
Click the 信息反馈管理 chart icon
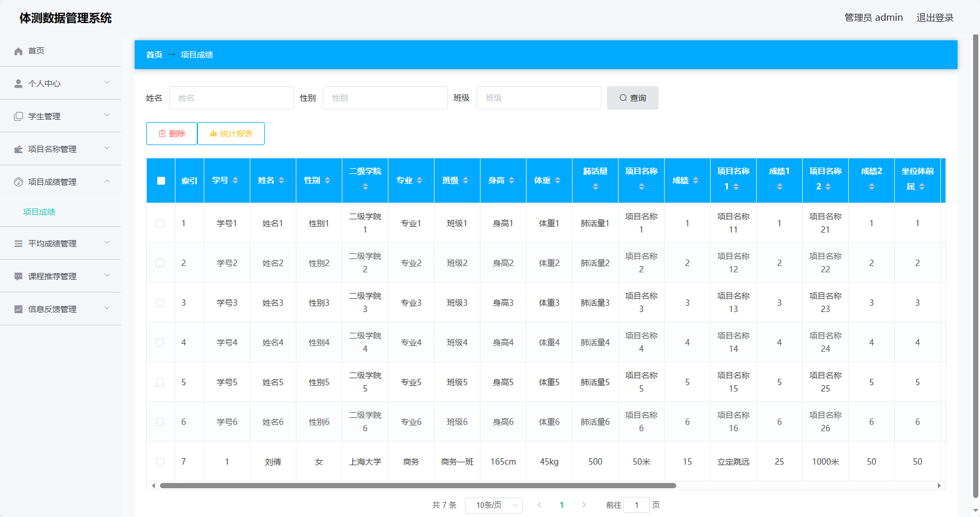click(x=18, y=310)
